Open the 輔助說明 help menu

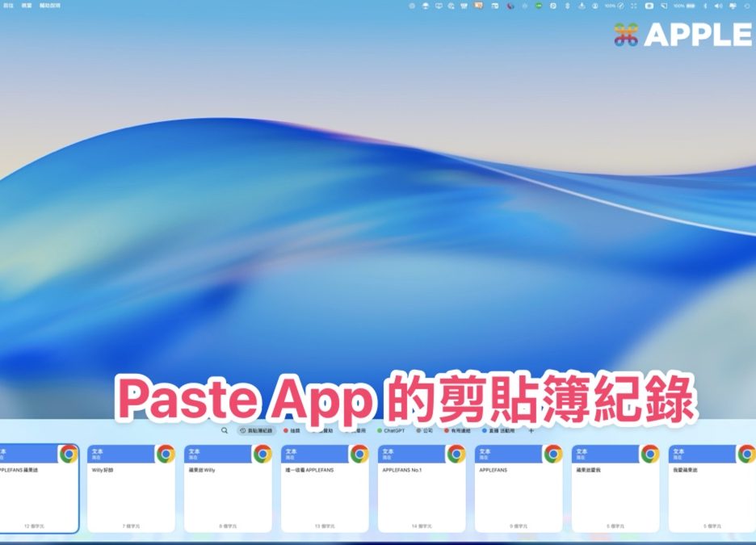[x=52, y=6]
